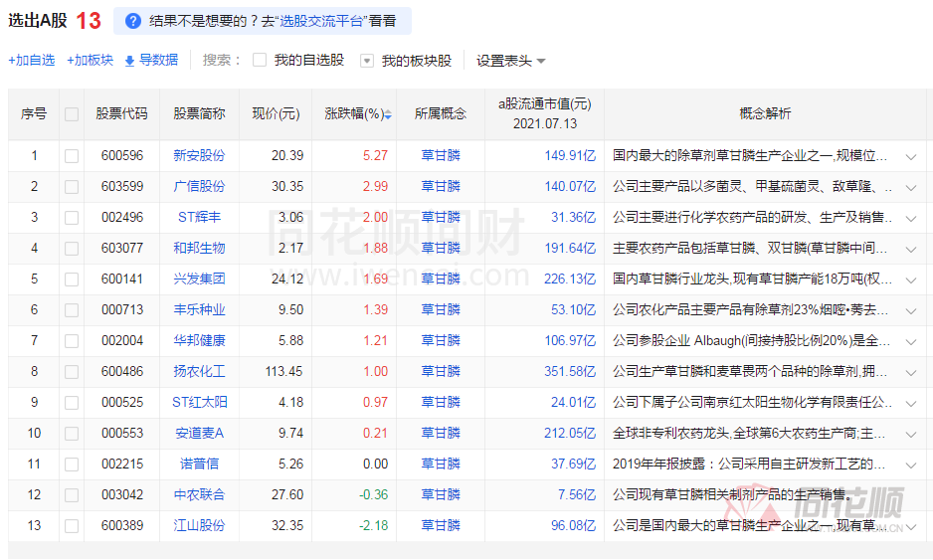Click the change value -2.18

point(374,526)
